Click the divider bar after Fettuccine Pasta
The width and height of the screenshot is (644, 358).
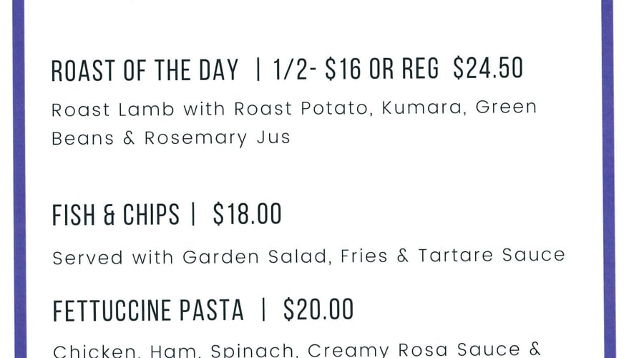[263, 310]
